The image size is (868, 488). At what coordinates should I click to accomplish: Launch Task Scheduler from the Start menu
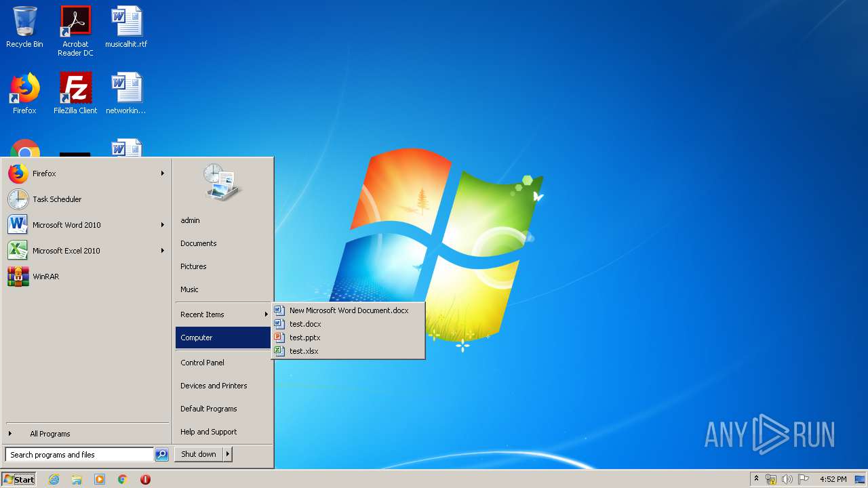pyautogui.click(x=85, y=199)
